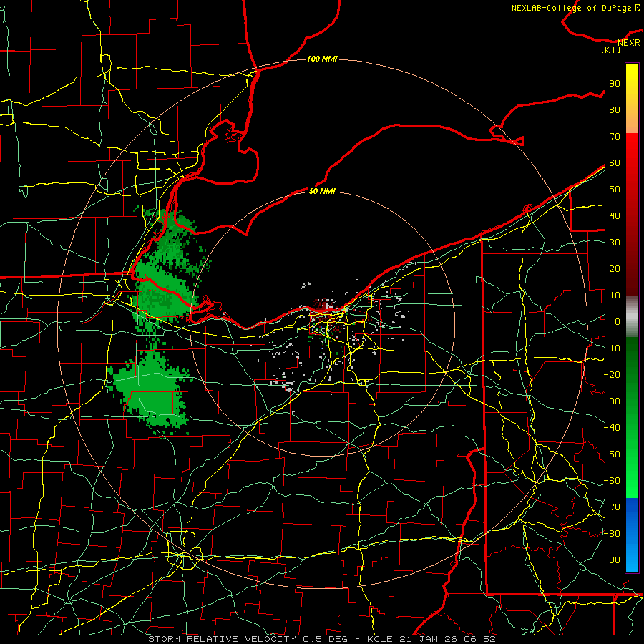Click the -30 value on the velocity scale
The image size is (644, 644).
[x=612, y=401]
